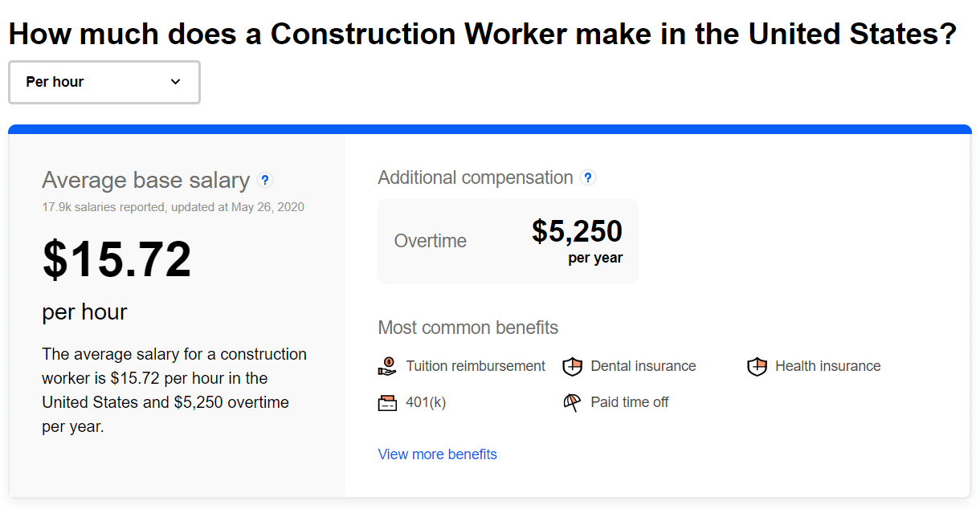980x509 pixels.
Task: Click the Dental insurance shield icon
Action: click(572, 365)
